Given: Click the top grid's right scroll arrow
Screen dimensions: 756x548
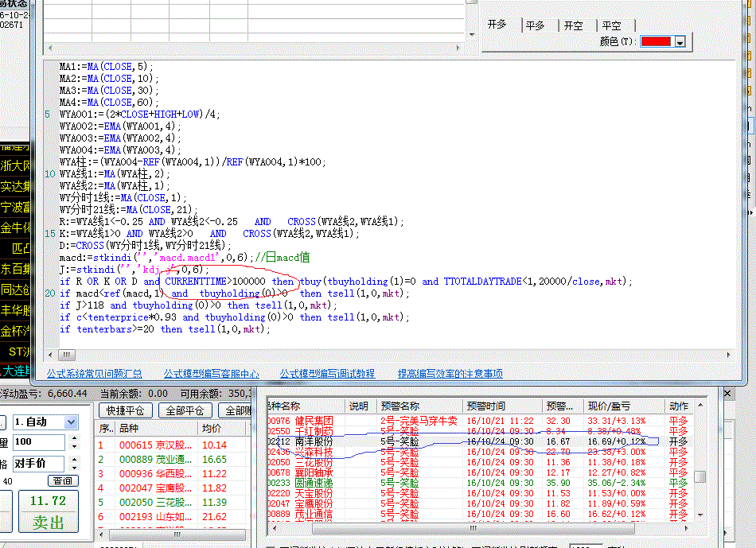Looking at the screenshot, I should pos(458,48).
